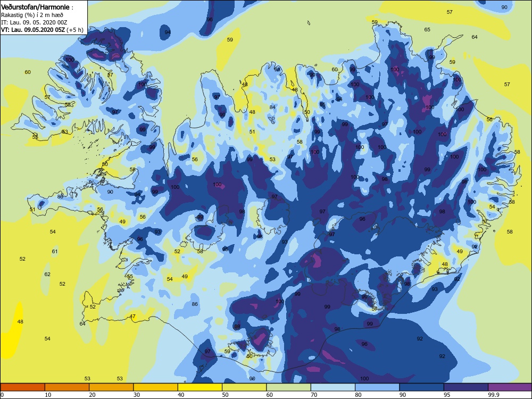This screenshot has height=399, width=532.
Task: Click the humidity value '84' in the north
Action: (x=272, y=107)
